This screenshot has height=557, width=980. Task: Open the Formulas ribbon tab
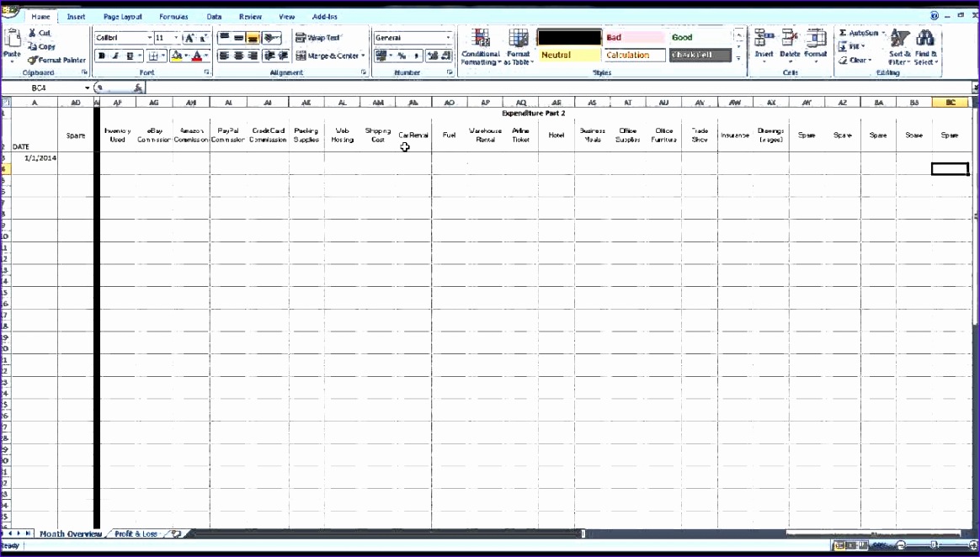click(x=173, y=16)
